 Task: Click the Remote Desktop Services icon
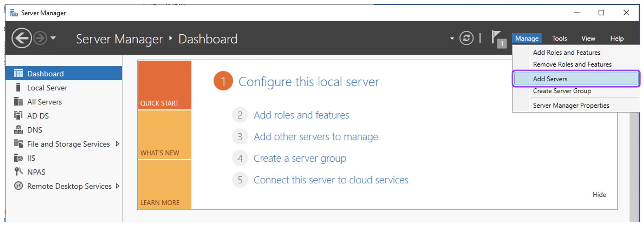point(18,186)
